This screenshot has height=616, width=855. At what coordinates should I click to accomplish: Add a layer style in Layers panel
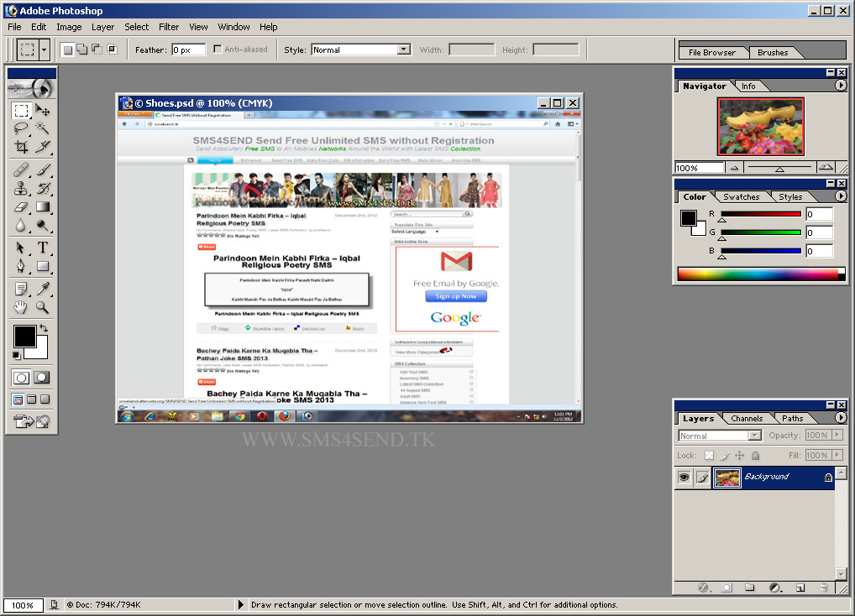click(x=704, y=587)
